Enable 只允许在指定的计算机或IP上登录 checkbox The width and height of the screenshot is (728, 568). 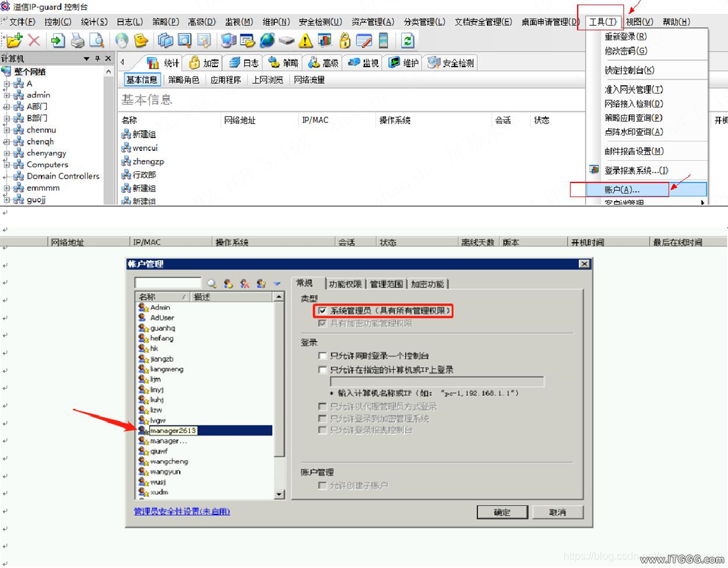(x=323, y=370)
